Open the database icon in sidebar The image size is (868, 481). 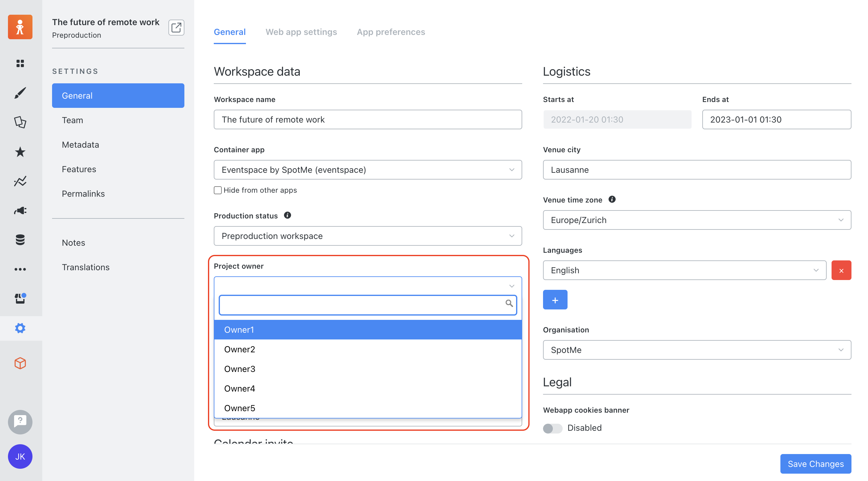(x=20, y=240)
